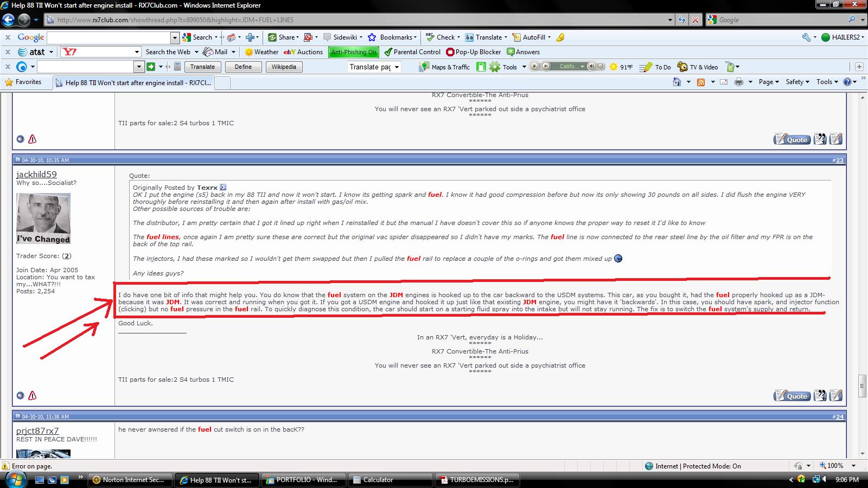This screenshot has width=868, height=488.
Task: Toggle the Anti-Phishing On button
Action: (354, 52)
